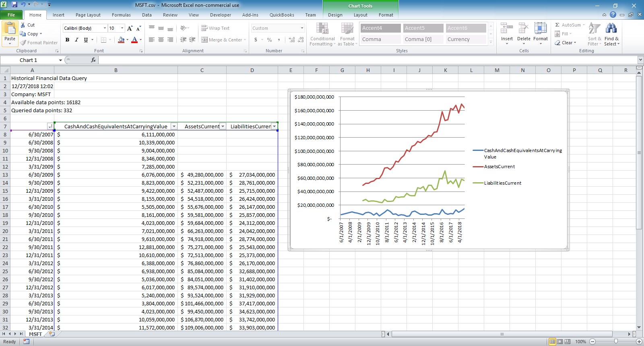Align text to the left

pos(152,40)
